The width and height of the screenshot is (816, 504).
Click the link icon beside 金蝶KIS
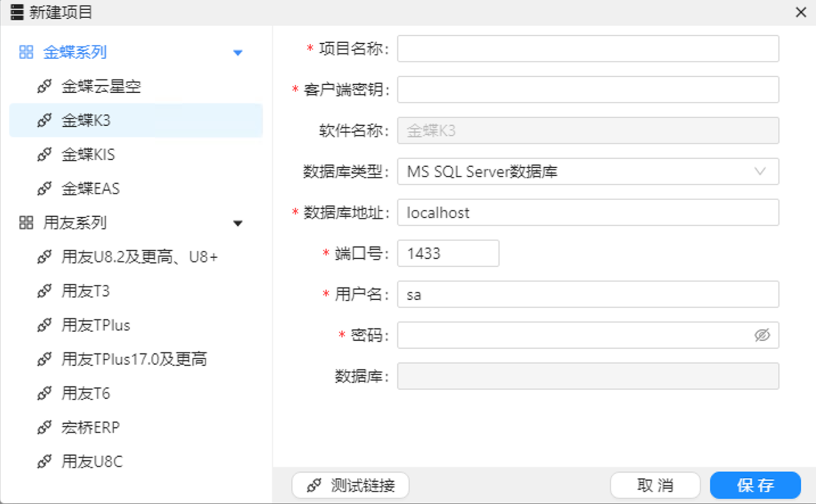(44, 155)
